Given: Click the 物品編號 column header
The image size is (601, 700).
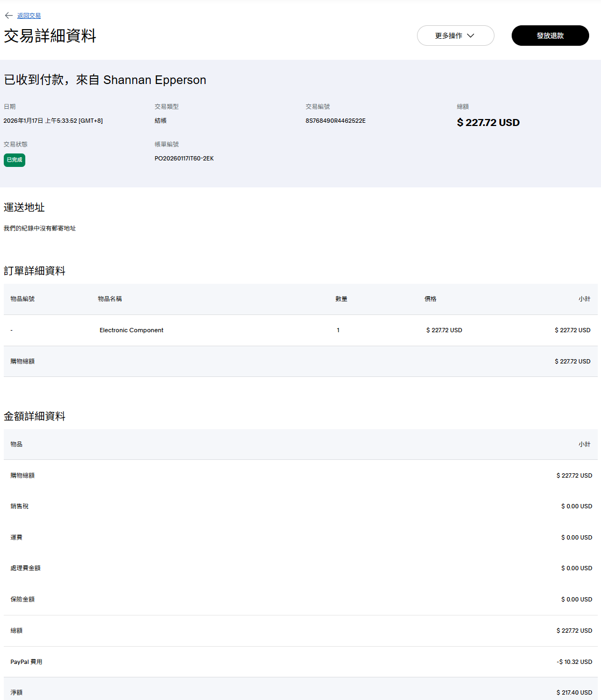Looking at the screenshot, I should coord(23,299).
